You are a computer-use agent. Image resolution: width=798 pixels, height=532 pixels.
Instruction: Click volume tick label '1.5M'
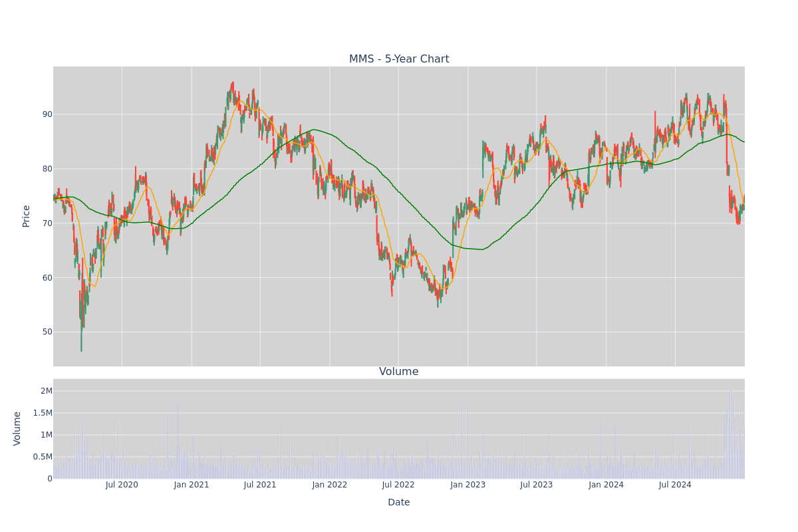[x=43, y=413]
